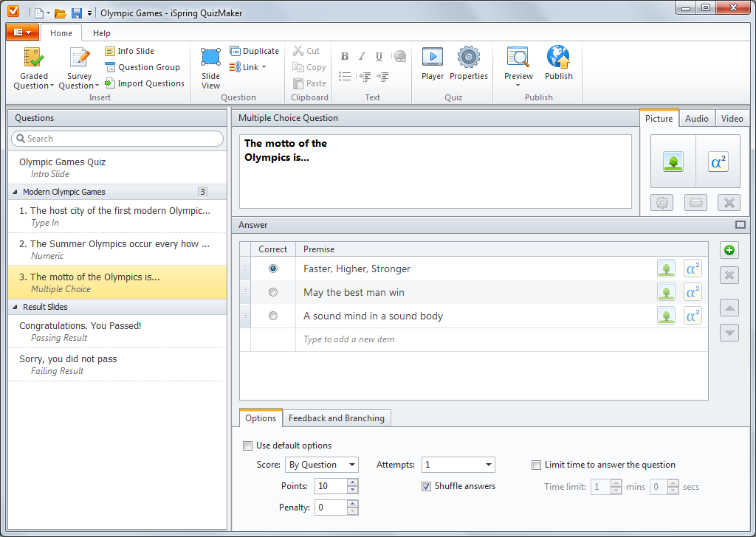Mark 'A sound mind in a sound body' correct
Screen dimensions: 756x537
click(x=273, y=316)
